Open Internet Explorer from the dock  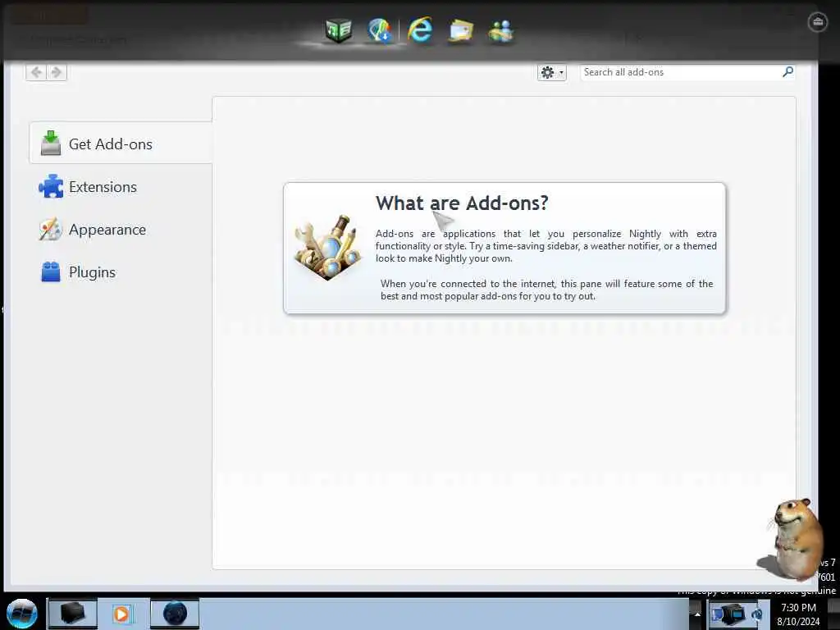pyautogui.click(x=420, y=30)
